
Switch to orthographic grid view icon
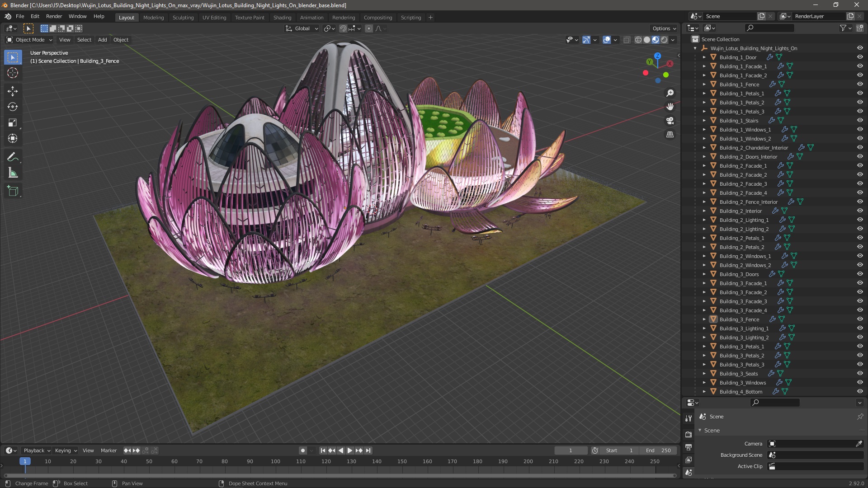coord(670,135)
